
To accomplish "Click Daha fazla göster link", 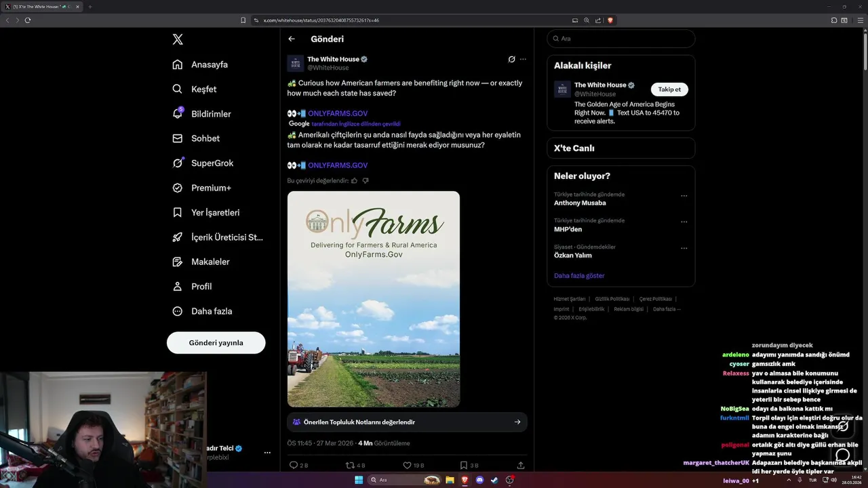I will tap(579, 276).
